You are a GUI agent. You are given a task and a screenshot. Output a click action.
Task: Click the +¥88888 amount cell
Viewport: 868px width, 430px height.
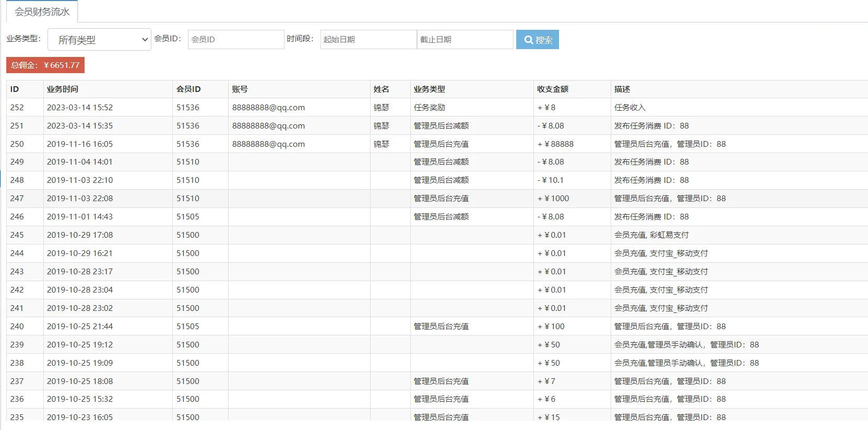click(555, 144)
